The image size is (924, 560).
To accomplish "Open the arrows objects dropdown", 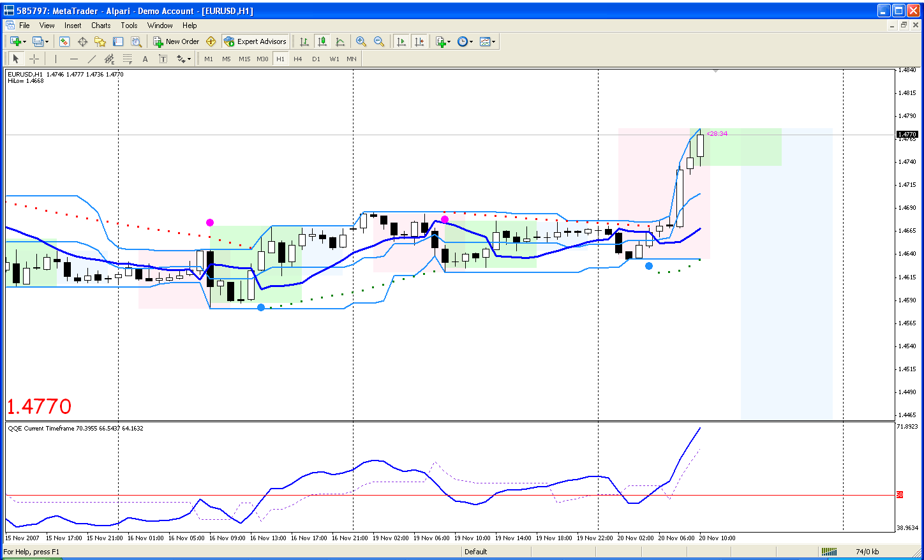I will coord(184,59).
